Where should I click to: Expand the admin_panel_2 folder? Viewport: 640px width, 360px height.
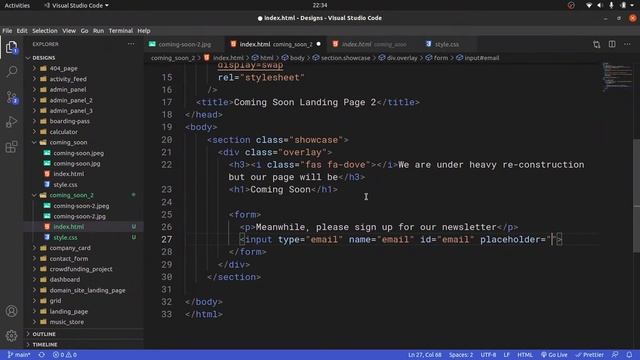click(71, 100)
